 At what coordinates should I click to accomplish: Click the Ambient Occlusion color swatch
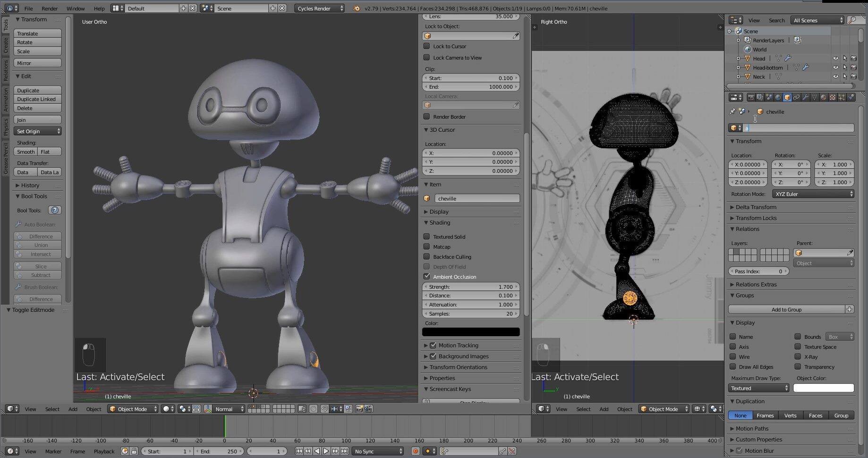point(471,332)
